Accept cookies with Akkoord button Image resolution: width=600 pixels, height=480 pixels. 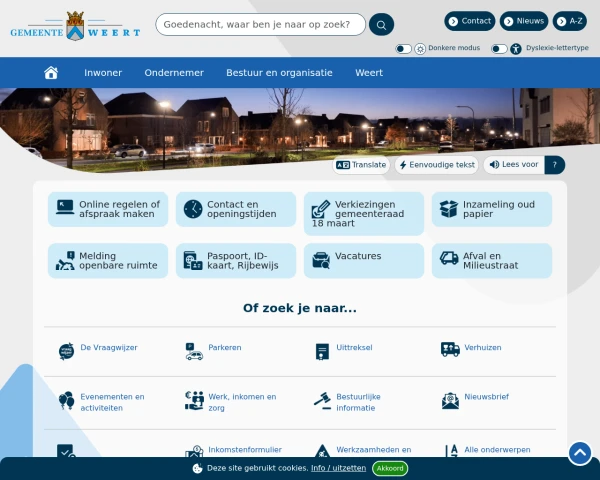tap(390, 469)
